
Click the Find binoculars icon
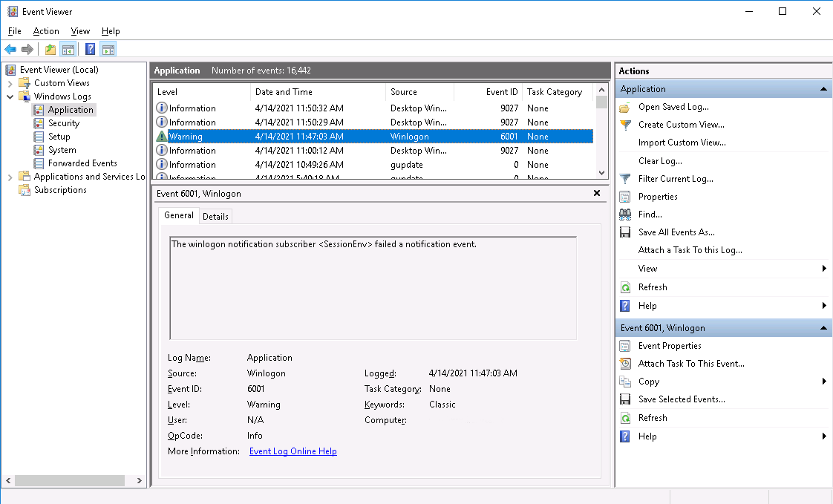tap(625, 215)
